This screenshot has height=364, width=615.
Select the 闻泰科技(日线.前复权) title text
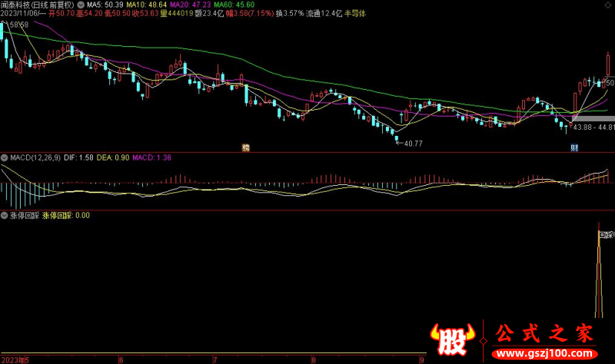37,5
